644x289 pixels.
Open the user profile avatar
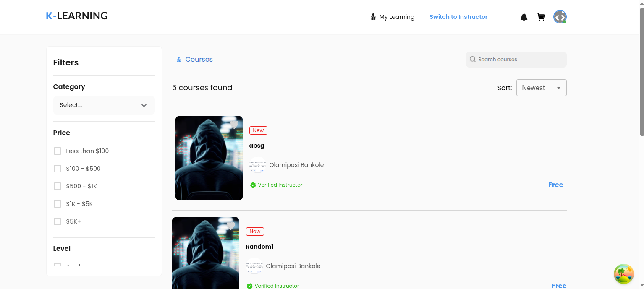[560, 17]
